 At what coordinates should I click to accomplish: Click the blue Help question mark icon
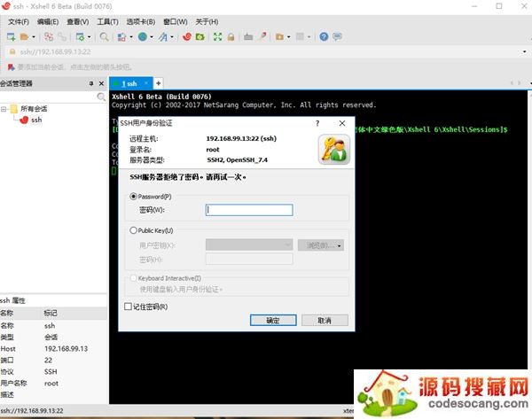point(324,36)
